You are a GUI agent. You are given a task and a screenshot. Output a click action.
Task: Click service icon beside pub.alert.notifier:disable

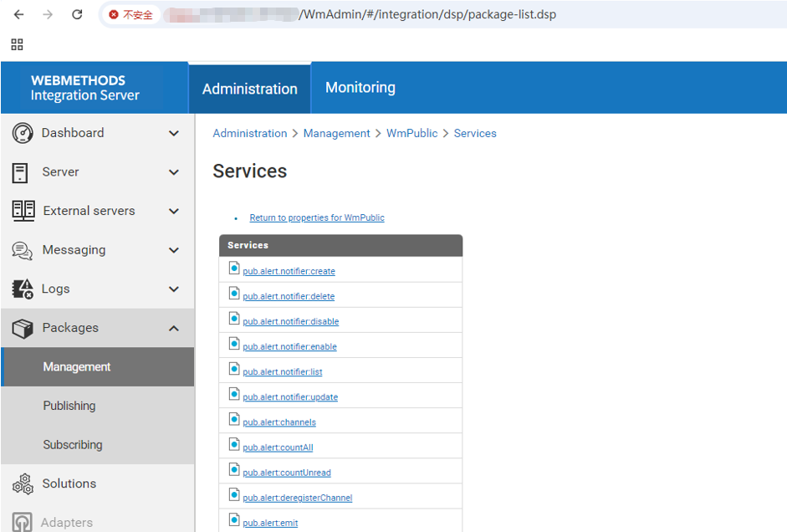(234, 318)
